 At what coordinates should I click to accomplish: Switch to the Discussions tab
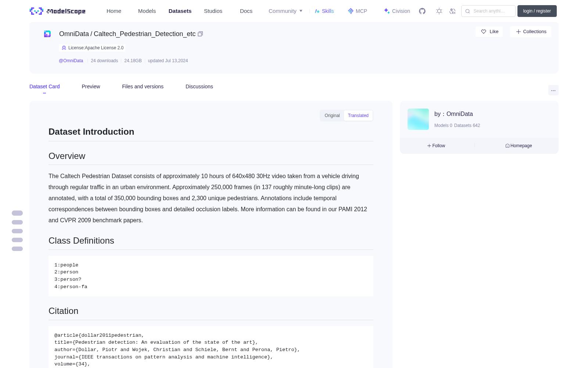199,86
